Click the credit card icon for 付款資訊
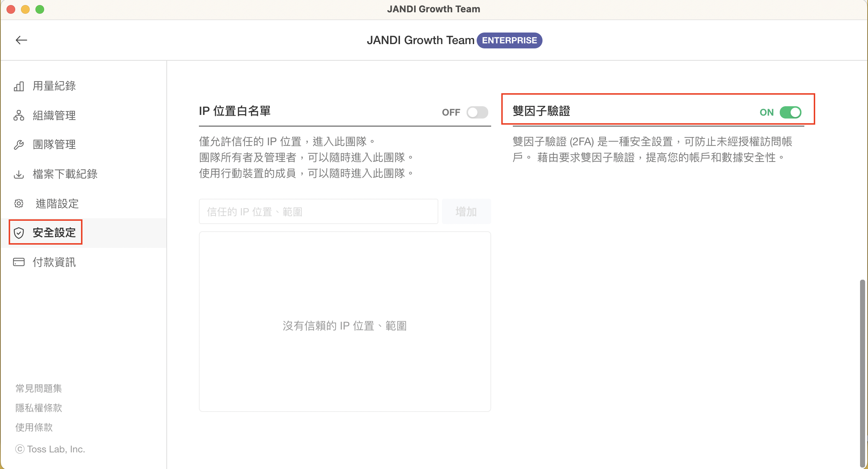Image resolution: width=868 pixels, height=469 pixels. (19, 262)
